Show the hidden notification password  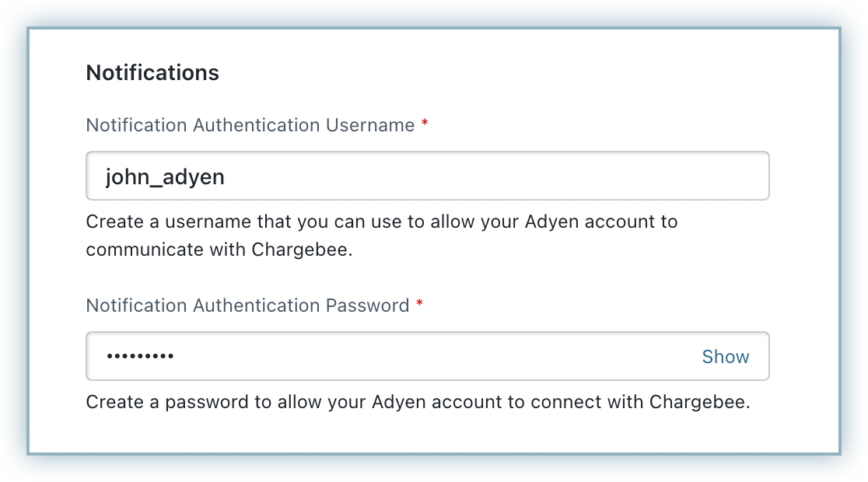[x=725, y=357]
